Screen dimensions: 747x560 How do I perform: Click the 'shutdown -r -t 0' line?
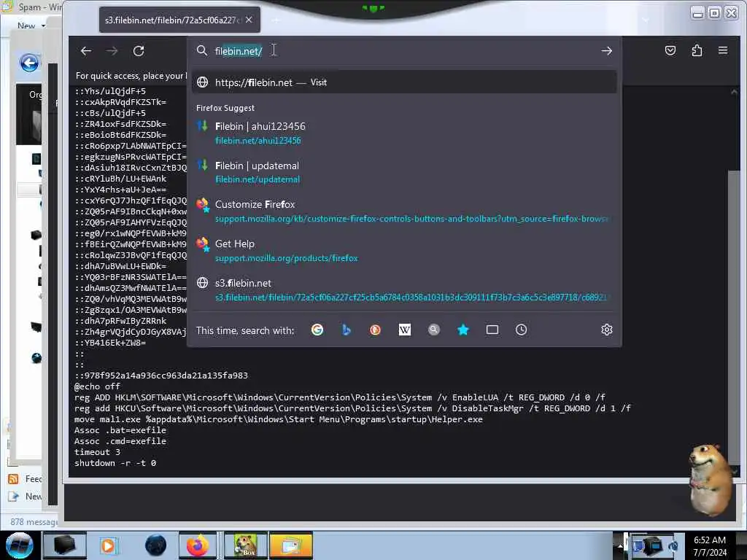pos(115,463)
